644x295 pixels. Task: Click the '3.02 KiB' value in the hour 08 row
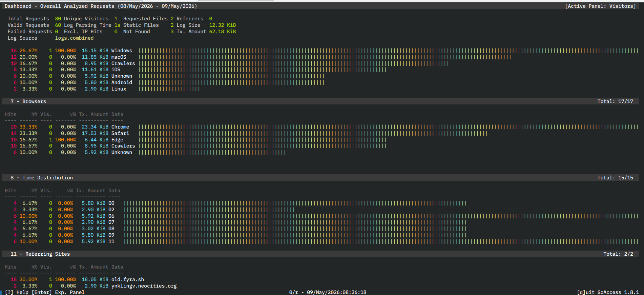[x=94, y=229]
